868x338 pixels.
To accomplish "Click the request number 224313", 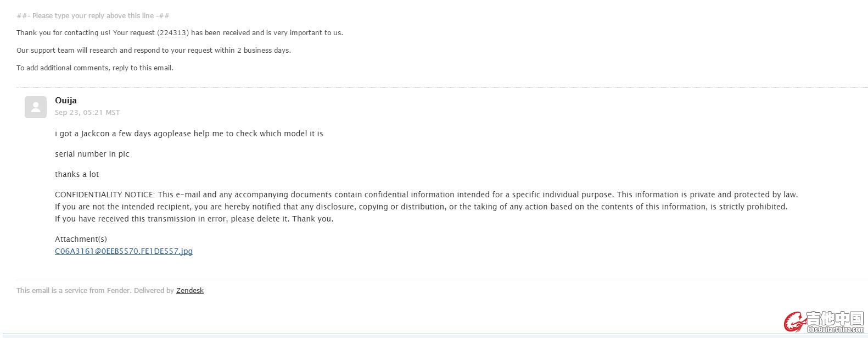I will (173, 33).
